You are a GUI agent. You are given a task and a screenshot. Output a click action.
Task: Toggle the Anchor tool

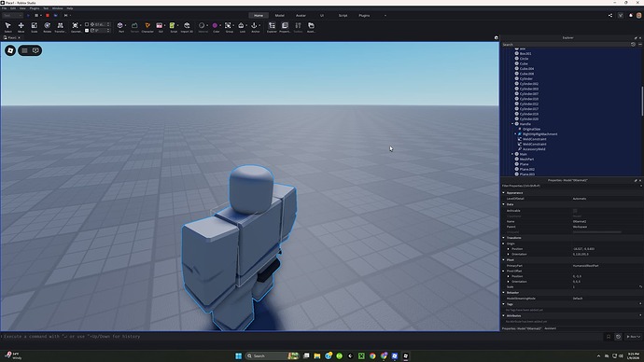[254, 27]
